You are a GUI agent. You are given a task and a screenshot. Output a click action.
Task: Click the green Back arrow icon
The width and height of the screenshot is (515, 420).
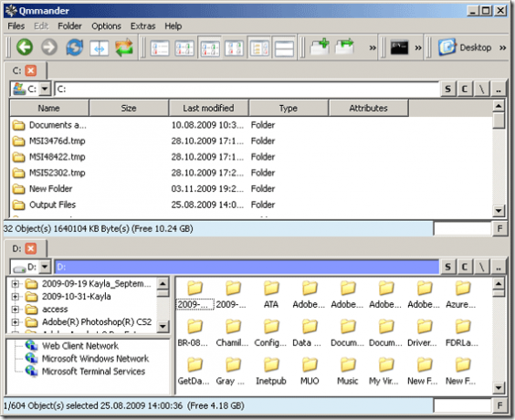(25, 47)
